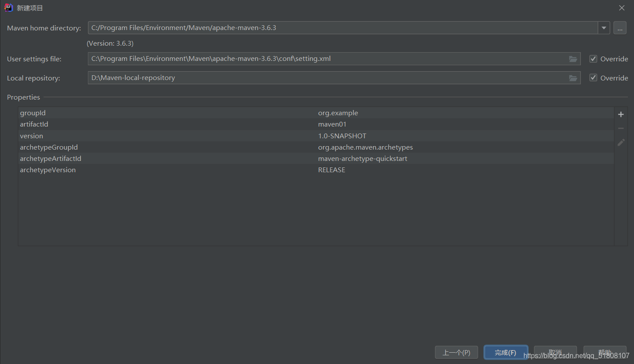Close the 新建项目 dialog
Viewport: 634px width, 364px height.
point(622,8)
